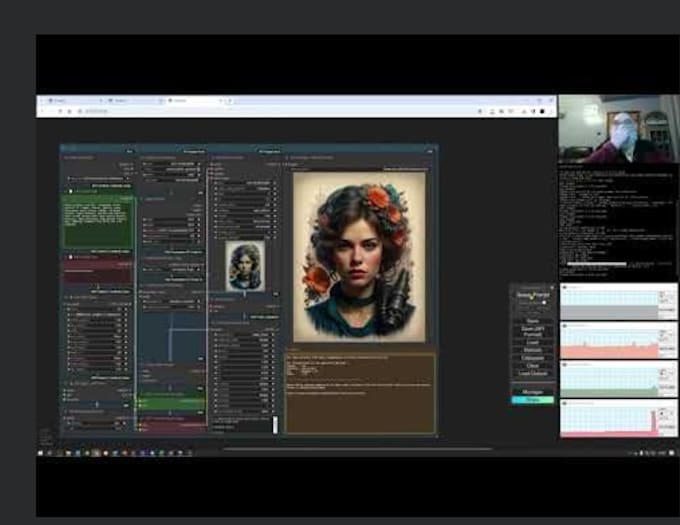The width and height of the screenshot is (680, 525).
Task: Click the pink performance graph widget
Action: 618,418
